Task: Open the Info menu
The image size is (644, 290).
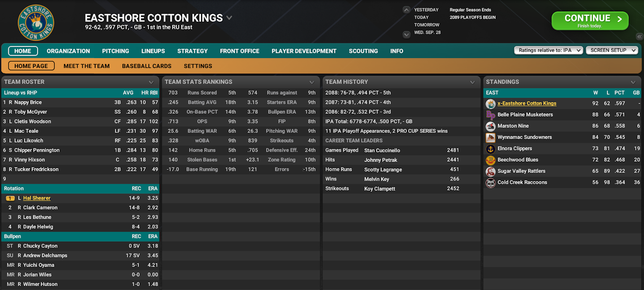Action: tap(397, 51)
